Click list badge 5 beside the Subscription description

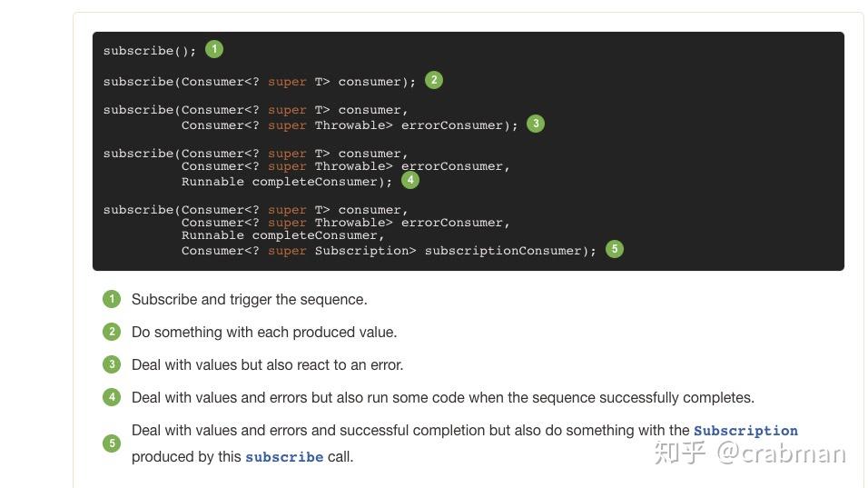[x=112, y=443]
